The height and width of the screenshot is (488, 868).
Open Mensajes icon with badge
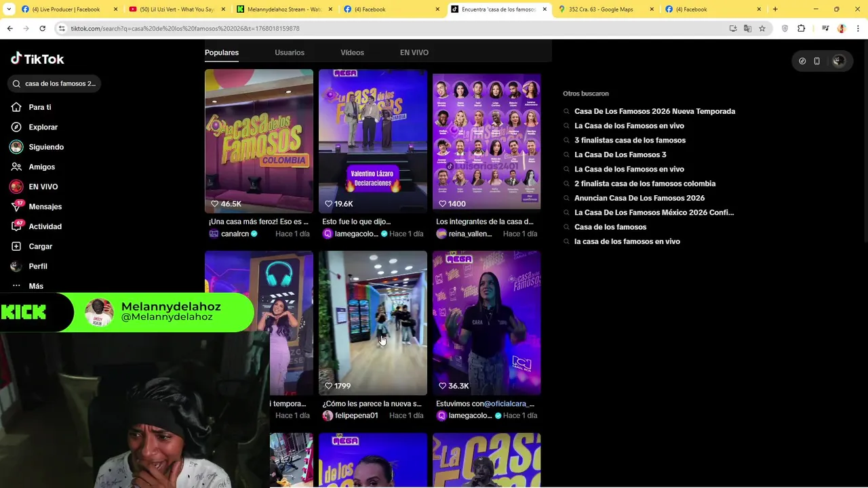[x=16, y=206]
